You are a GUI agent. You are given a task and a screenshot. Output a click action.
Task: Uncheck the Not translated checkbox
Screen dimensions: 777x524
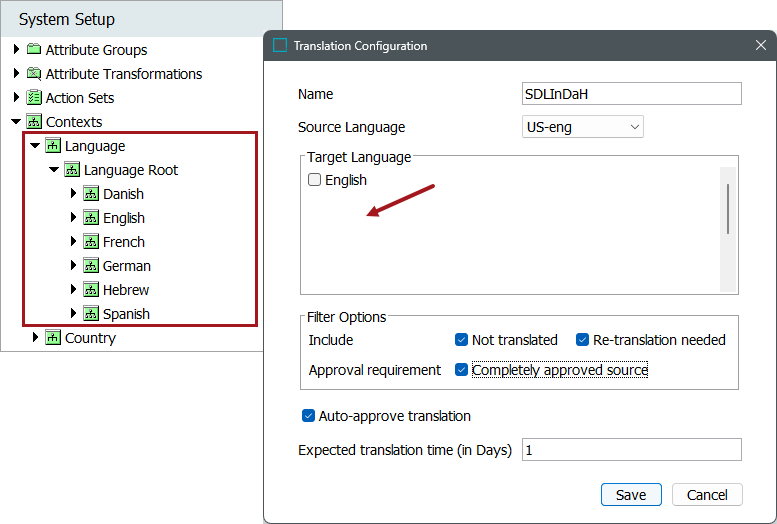click(x=461, y=340)
